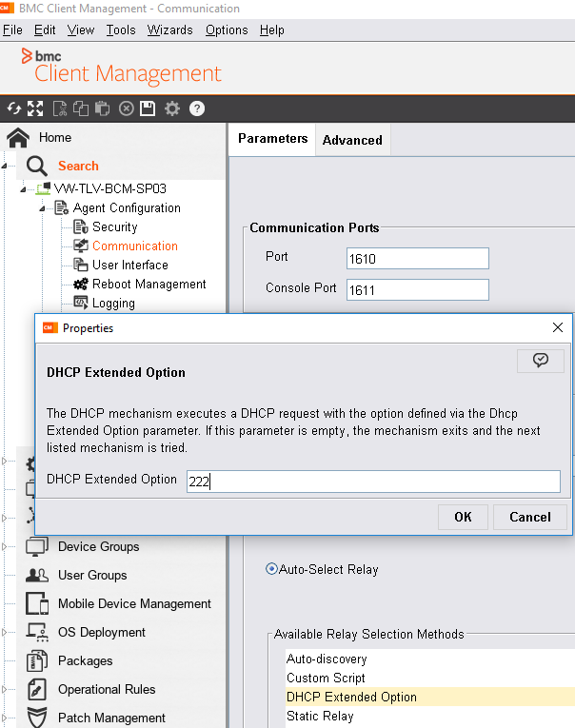Select the Communication tree label

(135, 246)
